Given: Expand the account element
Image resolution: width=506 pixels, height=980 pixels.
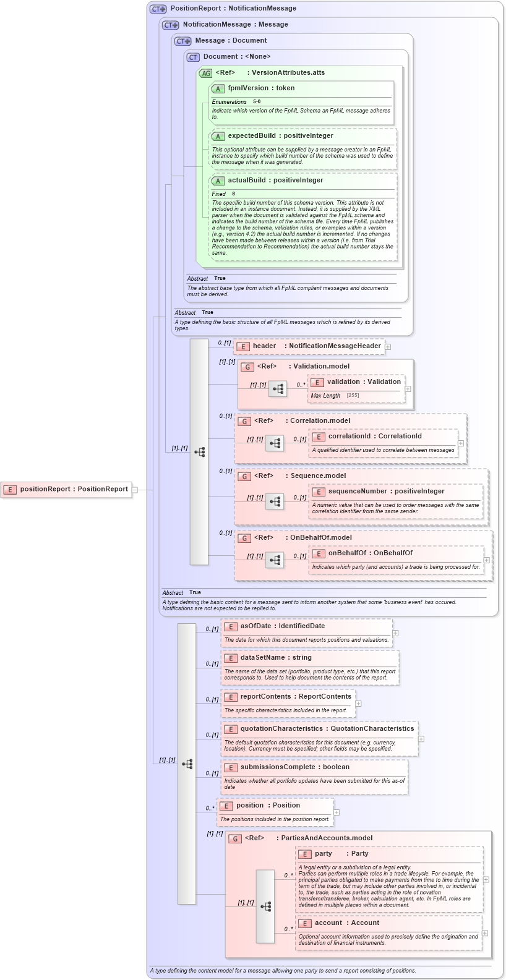Looking at the screenshot, I should coord(485,933).
